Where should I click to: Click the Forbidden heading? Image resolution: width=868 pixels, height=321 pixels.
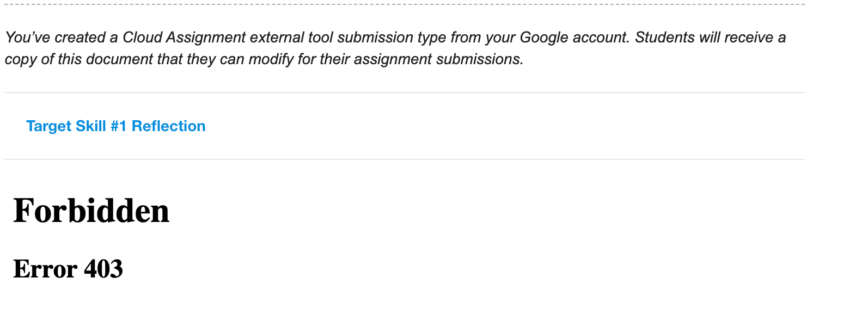(91, 211)
